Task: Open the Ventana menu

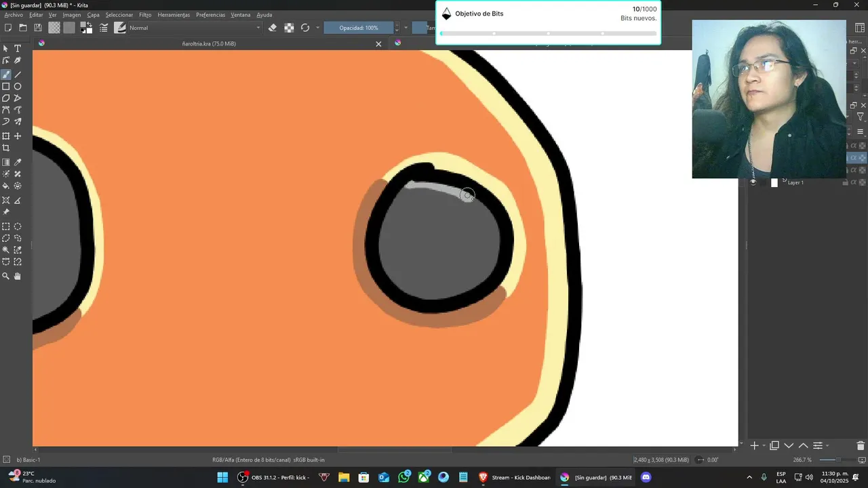Action: pyautogui.click(x=240, y=15)
